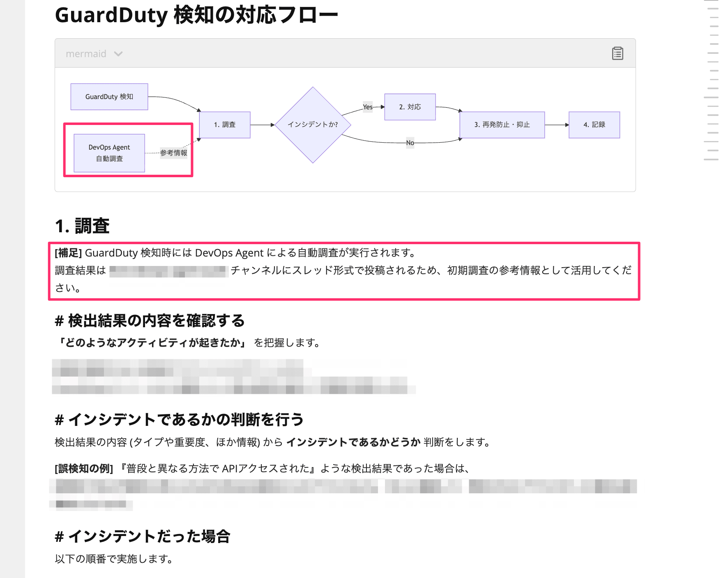
Task: Click the 検出結果の内容を確認する heading
Action: (150, 321)
